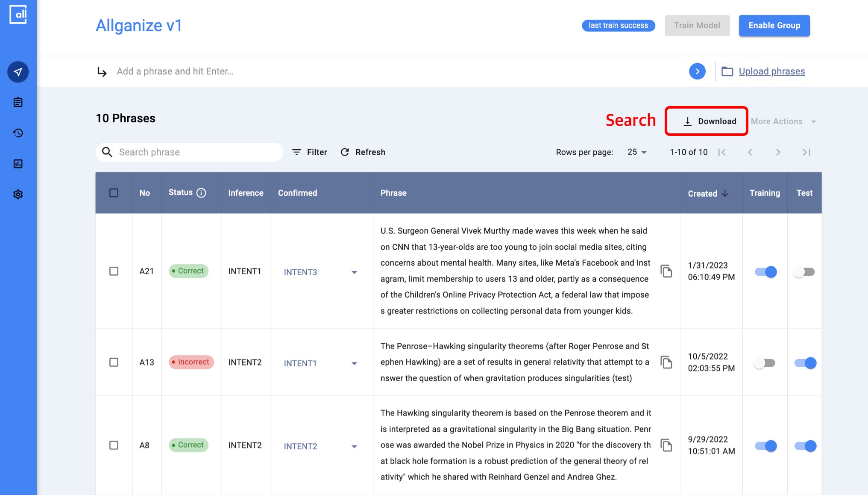The width and height of the screenshot is (868, 495).
Task: Click the blue arrow submit phrase button
Action: coord(697,71)
